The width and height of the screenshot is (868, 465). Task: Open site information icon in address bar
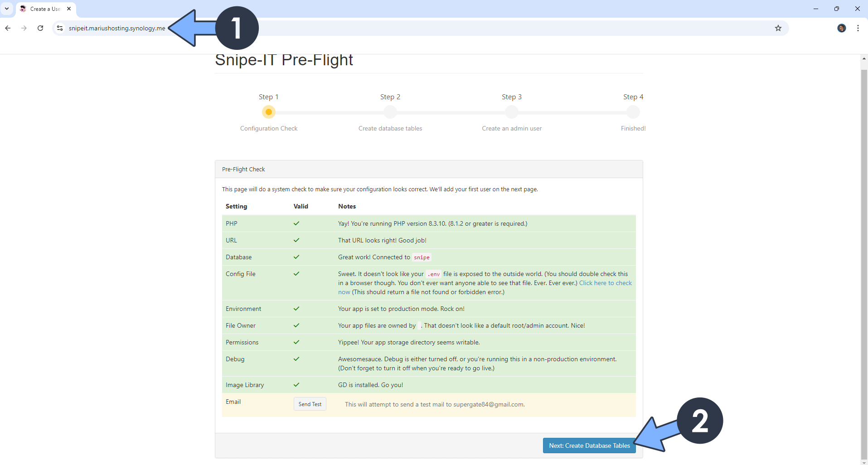(60, 28)
